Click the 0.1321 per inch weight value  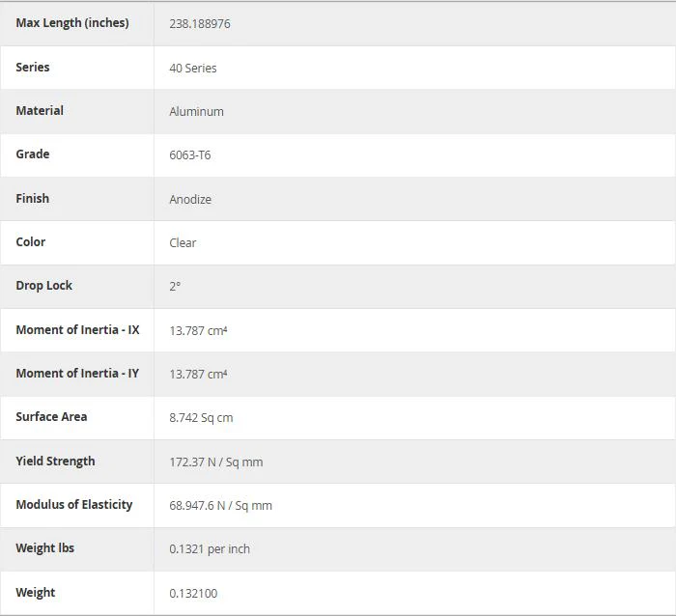point(210,549)
